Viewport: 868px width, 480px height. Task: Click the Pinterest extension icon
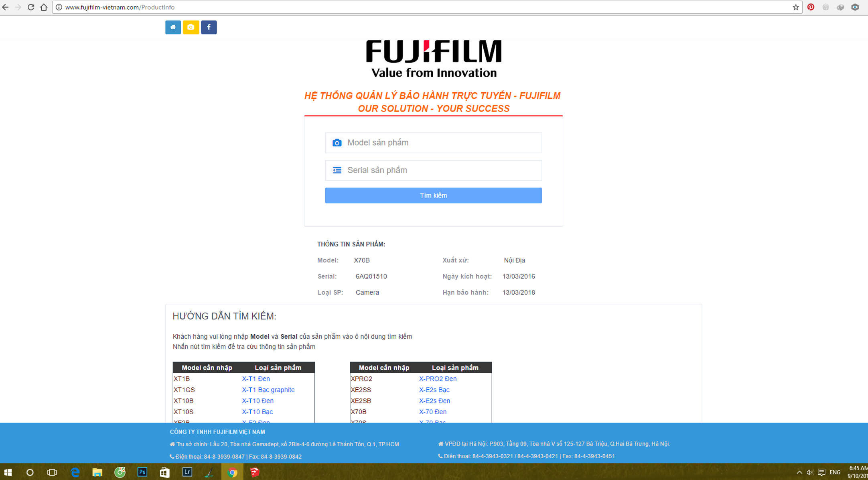click(x=811, y=7)
